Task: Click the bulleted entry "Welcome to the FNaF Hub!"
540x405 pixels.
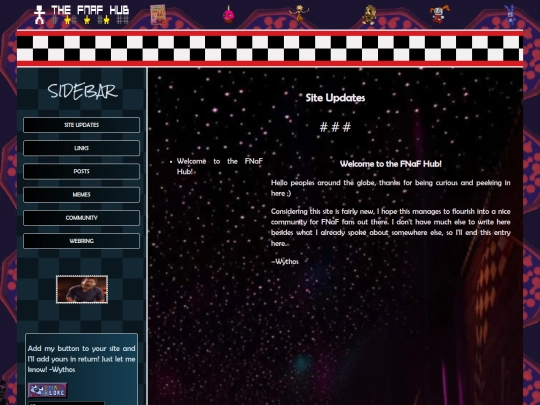Action: point(220,166)
